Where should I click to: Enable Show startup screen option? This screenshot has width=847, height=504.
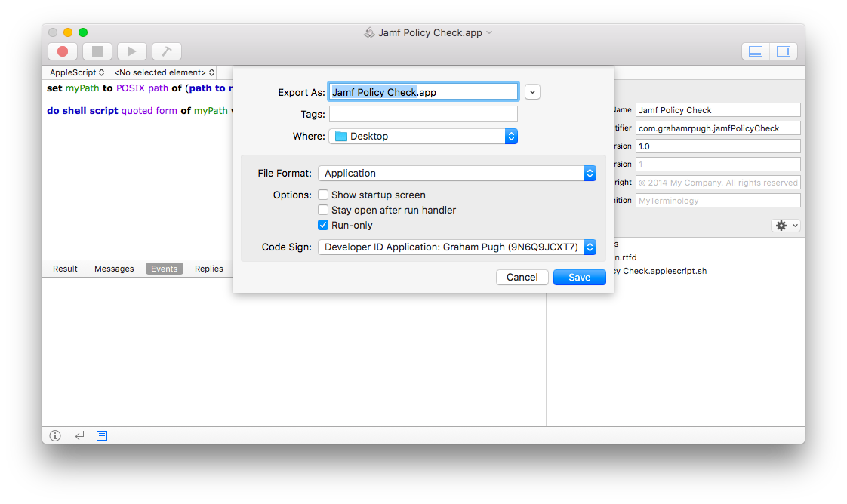[x=323, y=195]
